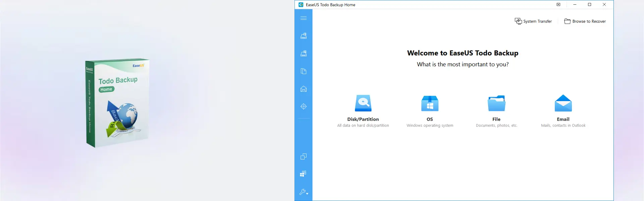Open Tools wrench menu in sidebar
Screen dimensions: 644x201
click(x=304, y=192)
